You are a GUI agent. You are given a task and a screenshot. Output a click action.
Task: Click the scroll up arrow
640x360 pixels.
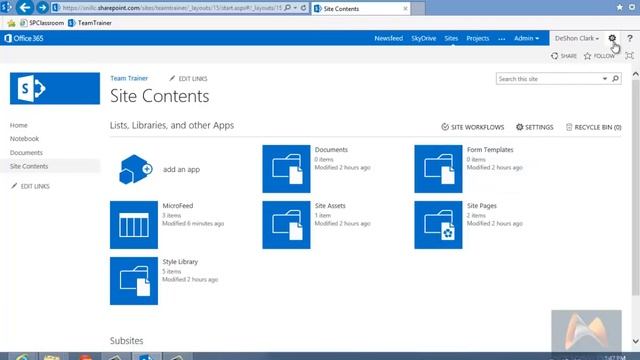[636, 74]
